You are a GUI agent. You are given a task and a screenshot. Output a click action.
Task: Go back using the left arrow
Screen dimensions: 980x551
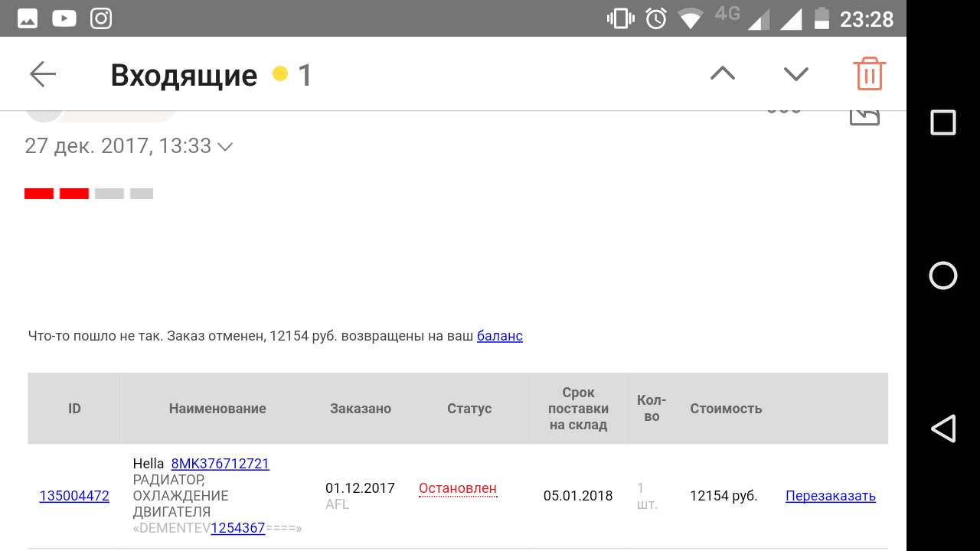(43, 74)
